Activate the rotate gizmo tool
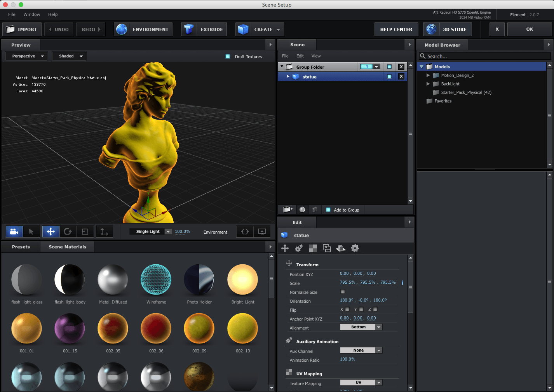The image size is (554, 392). click(x=68, y=232)
